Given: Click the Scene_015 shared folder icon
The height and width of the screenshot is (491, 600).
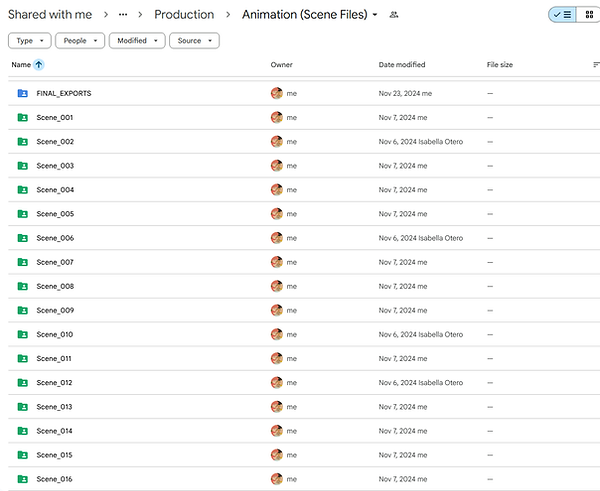Looking at the screenshot, I should (x=23, y=455).
